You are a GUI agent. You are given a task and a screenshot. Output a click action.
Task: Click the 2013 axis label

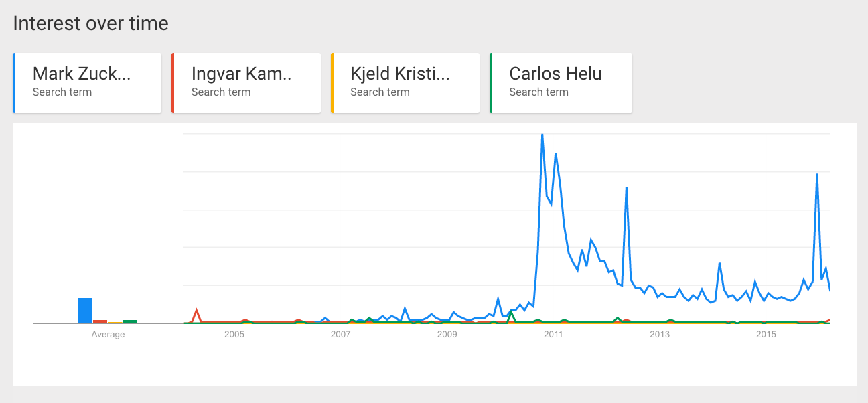(660, 334)
